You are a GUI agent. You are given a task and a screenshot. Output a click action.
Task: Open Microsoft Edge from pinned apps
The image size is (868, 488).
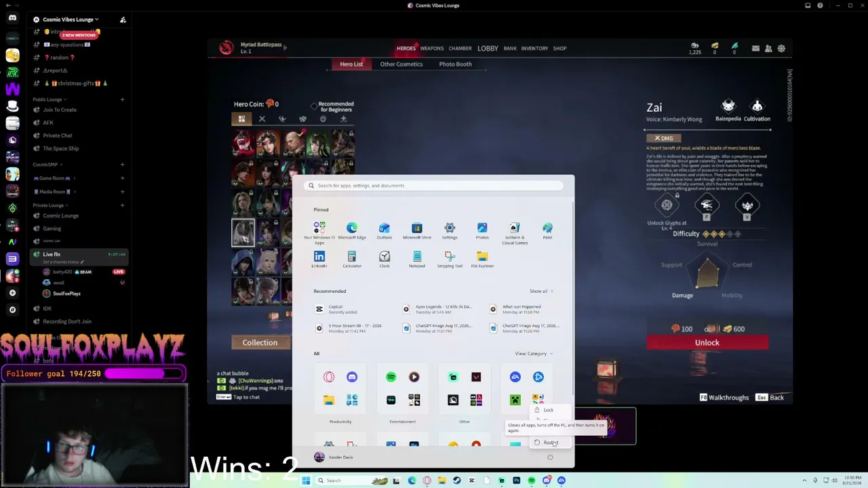tap(352, 230)
